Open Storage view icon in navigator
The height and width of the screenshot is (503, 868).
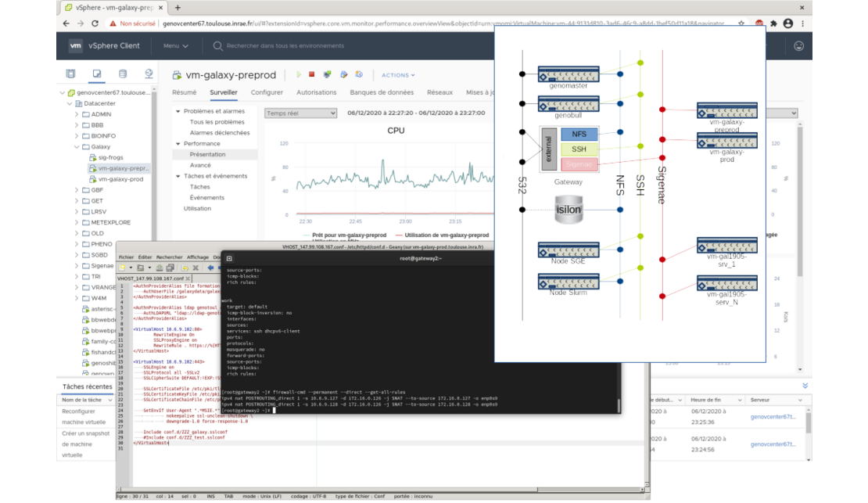[x=123, y=73]
